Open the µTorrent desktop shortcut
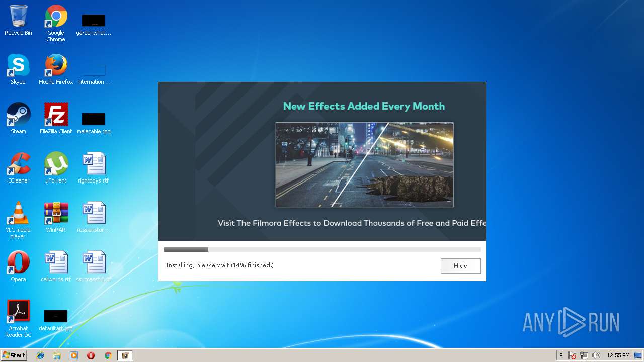This screenshot has width=644, height=362. pos(56,168)
